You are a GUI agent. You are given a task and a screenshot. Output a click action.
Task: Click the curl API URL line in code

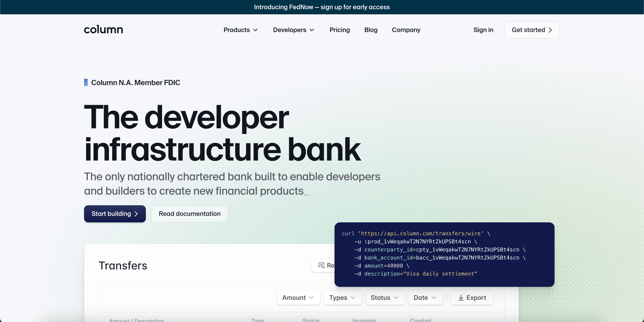point(416,233)
